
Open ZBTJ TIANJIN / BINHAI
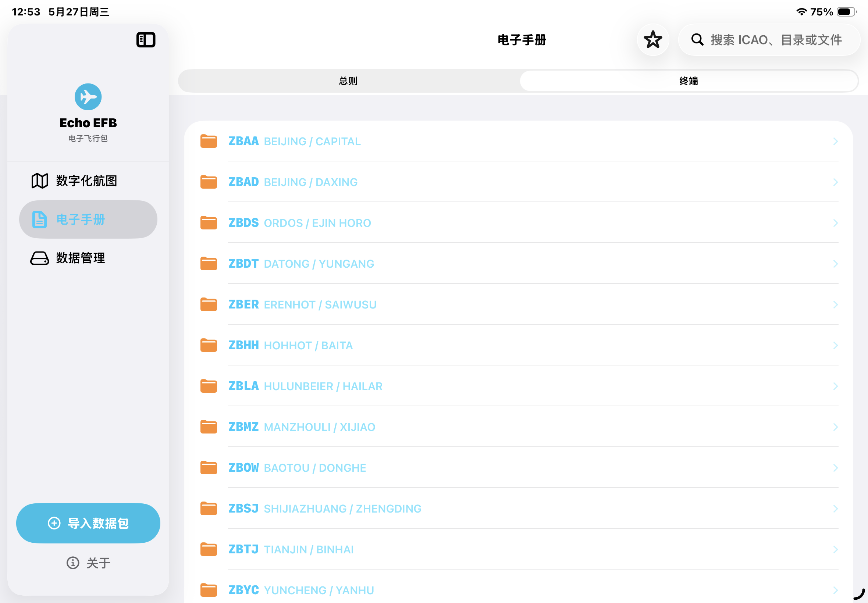[519, 549]
